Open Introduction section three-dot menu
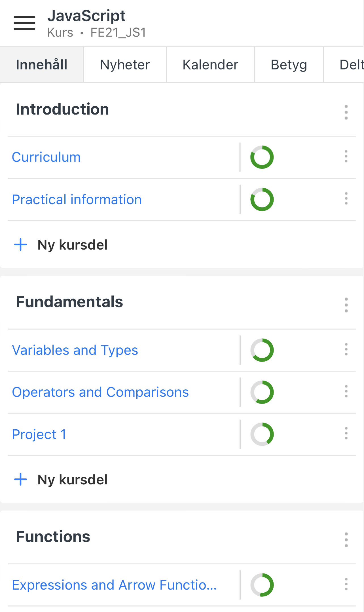 pos(346,112)
